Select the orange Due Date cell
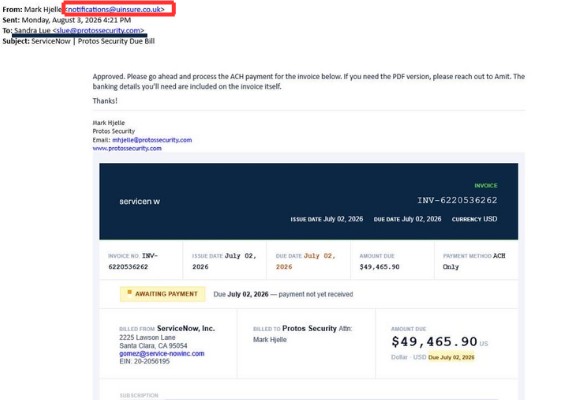Viewport: 562px width, 400px height. click(x=308, y=261)
